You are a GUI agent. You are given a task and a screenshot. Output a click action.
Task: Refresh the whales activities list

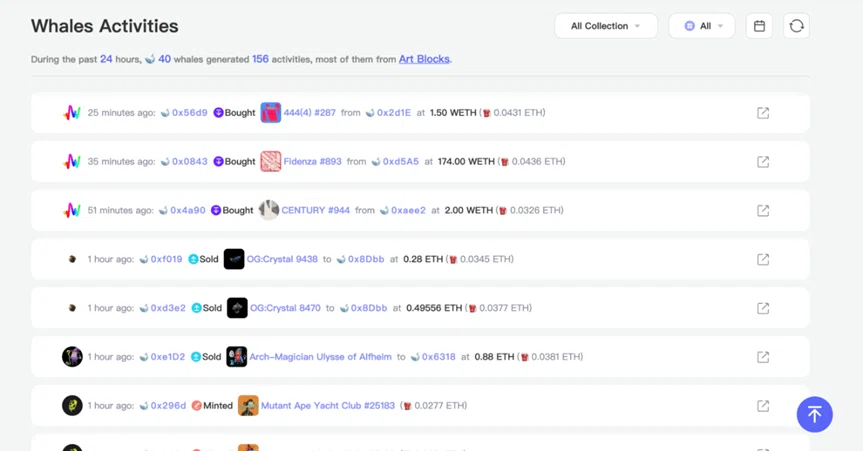(796, 26)
